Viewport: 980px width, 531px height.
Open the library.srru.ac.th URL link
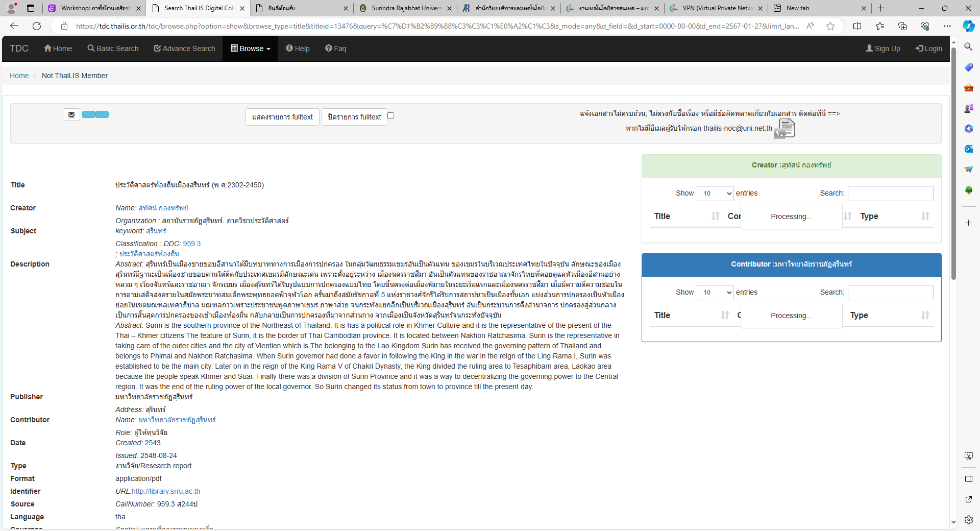pos(166,491)
